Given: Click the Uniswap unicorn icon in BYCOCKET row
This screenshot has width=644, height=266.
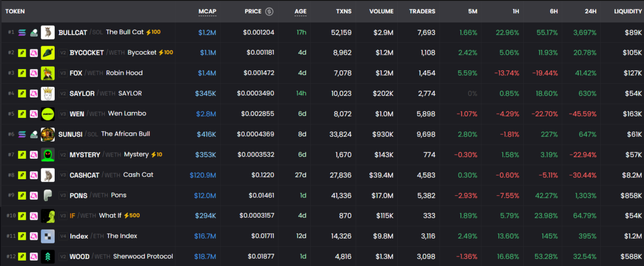Looking at the screenshot, I should pyautogui.click(x=33, y=53).
